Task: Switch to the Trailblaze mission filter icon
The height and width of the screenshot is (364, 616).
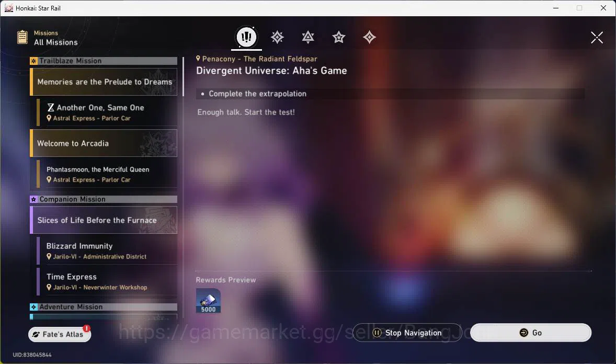Action: [x=277, y=37]
